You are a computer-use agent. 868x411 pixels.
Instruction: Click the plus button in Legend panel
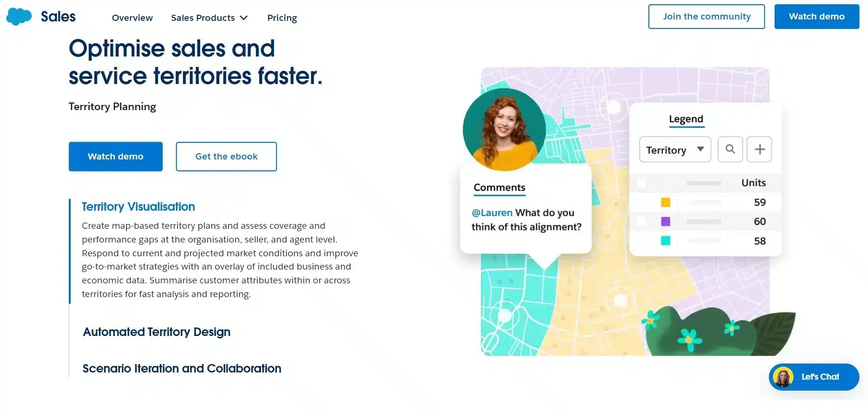759,149
